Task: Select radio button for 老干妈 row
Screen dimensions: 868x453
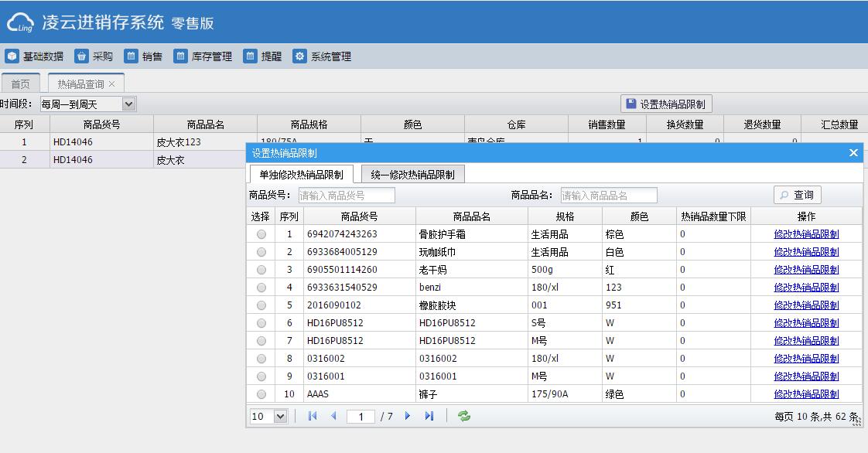Action: click(261, 270)
